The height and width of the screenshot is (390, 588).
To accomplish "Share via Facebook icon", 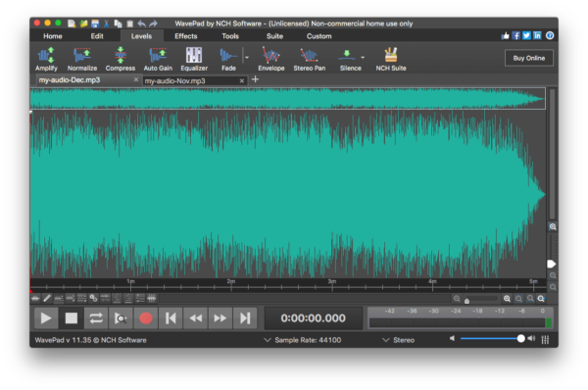I will 516,35.
